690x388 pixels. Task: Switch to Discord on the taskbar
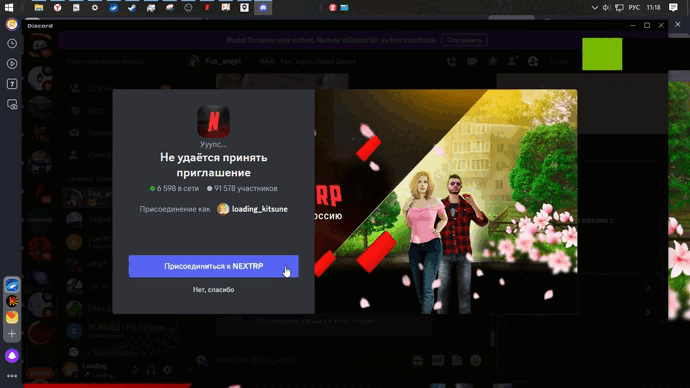coord(263,7)
